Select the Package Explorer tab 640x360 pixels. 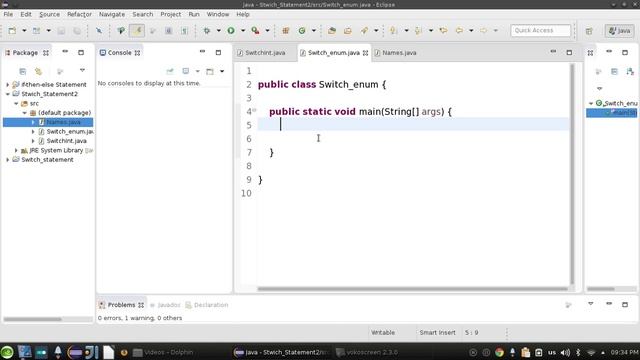[x=25, y=53]
